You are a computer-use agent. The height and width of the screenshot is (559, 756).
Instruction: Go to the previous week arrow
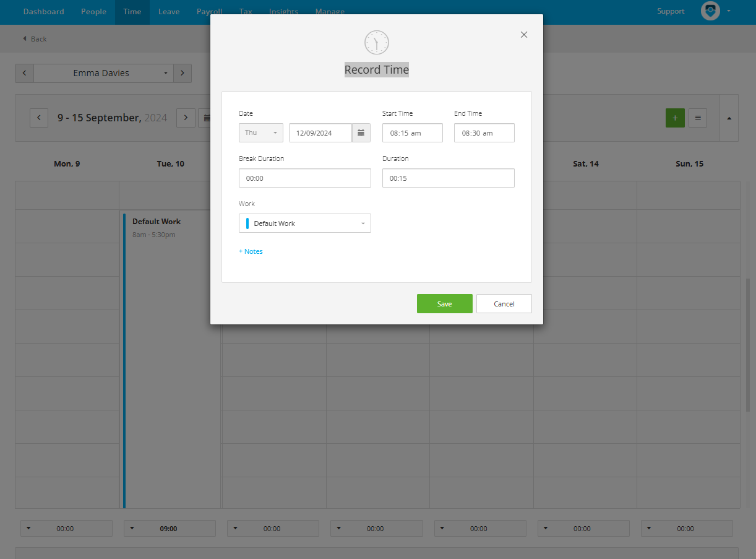(39, 118)
